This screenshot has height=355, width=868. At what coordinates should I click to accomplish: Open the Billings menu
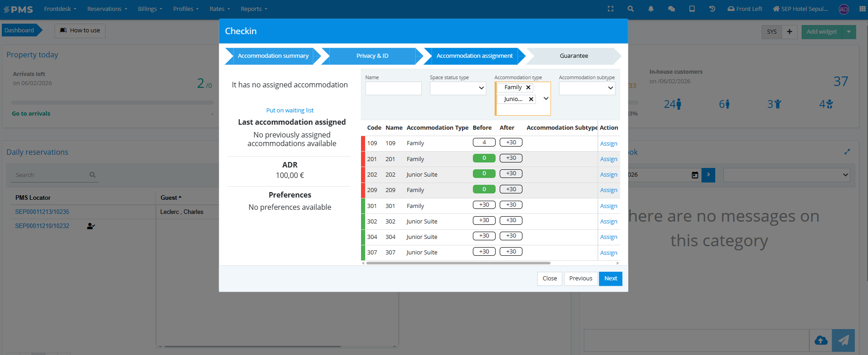(150, 9)
